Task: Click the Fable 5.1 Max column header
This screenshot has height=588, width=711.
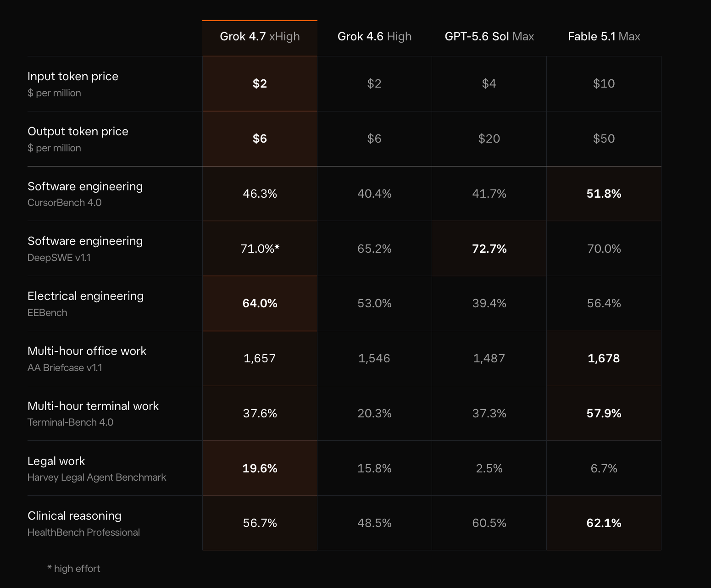Action: [x=604, y=37]
